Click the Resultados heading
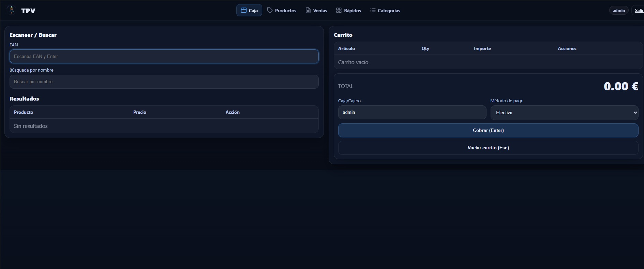Viewport: 644px width, 269px height. (24, 99)
